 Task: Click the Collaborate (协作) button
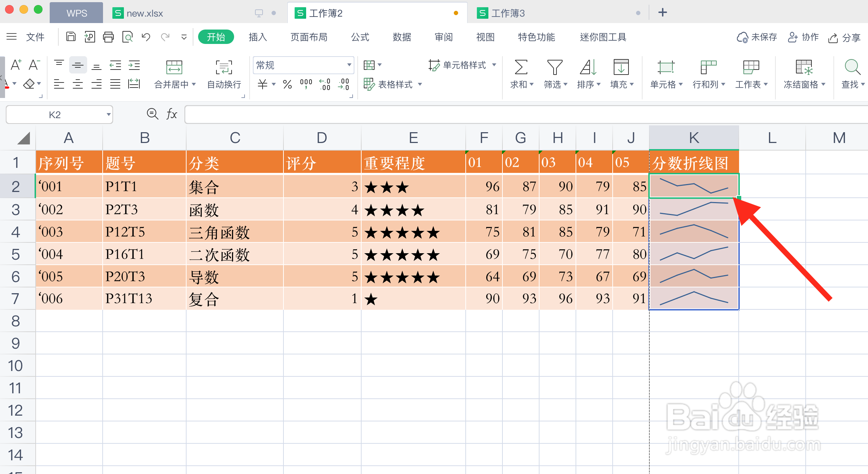803,37
